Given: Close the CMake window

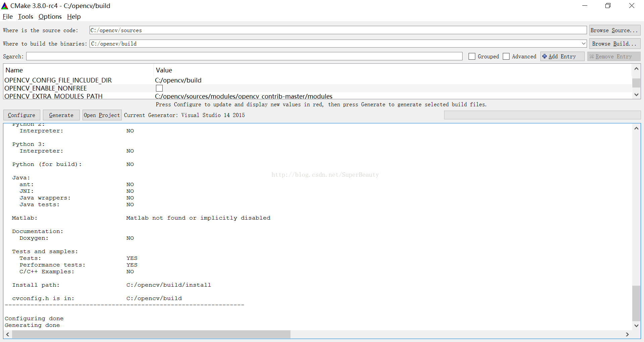Looking at the screenshot, I should click(x=632, y=6).
